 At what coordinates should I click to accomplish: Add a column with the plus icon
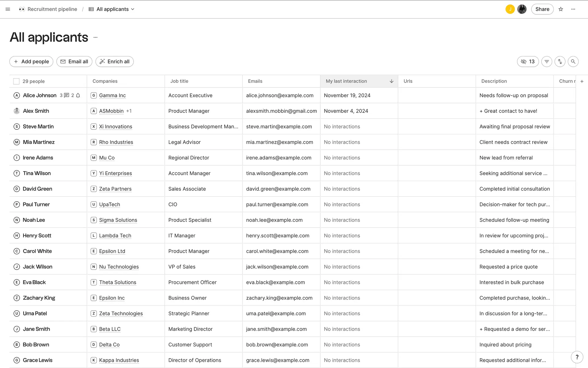pos(582,81)
